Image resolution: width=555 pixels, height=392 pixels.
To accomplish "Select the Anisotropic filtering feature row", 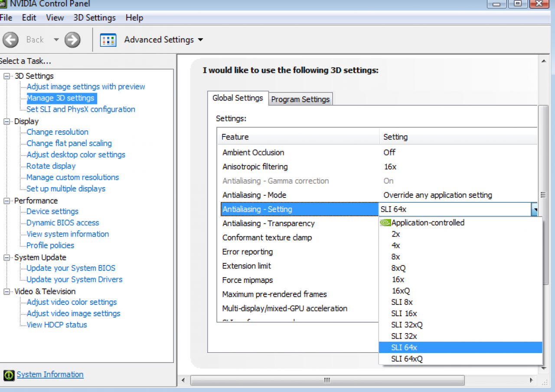I will tap(377, 167).
